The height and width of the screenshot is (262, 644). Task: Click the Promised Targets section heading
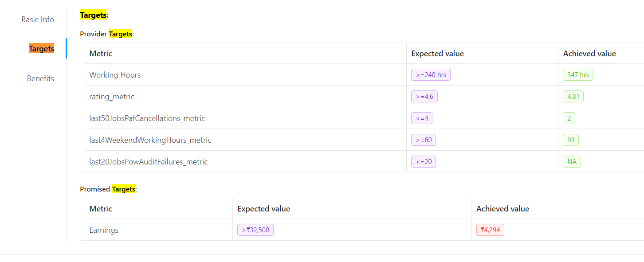108,189
